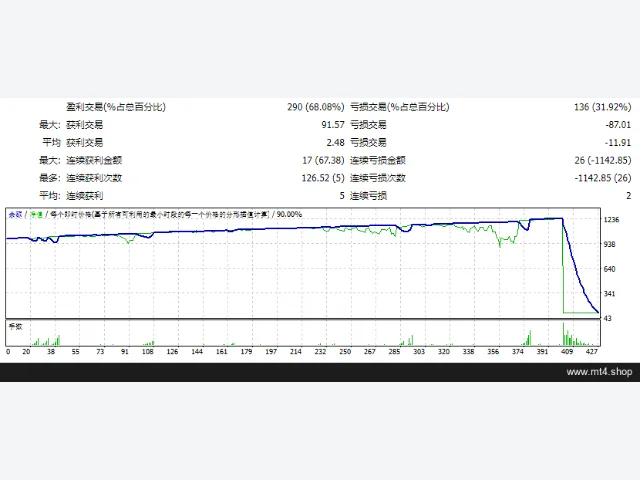This screenshot has width=640, height=480.
Task: Select the value -1142.85 (26)
Action: (602, 178)
